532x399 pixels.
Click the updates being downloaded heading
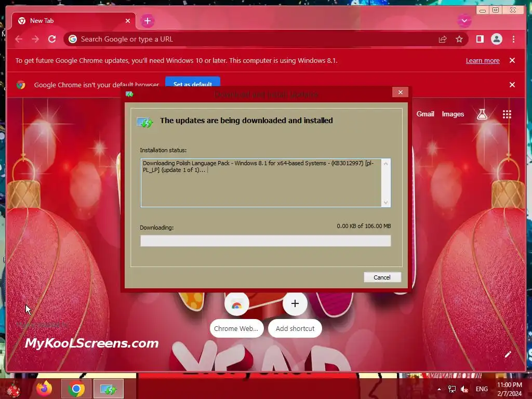point(246,121)
